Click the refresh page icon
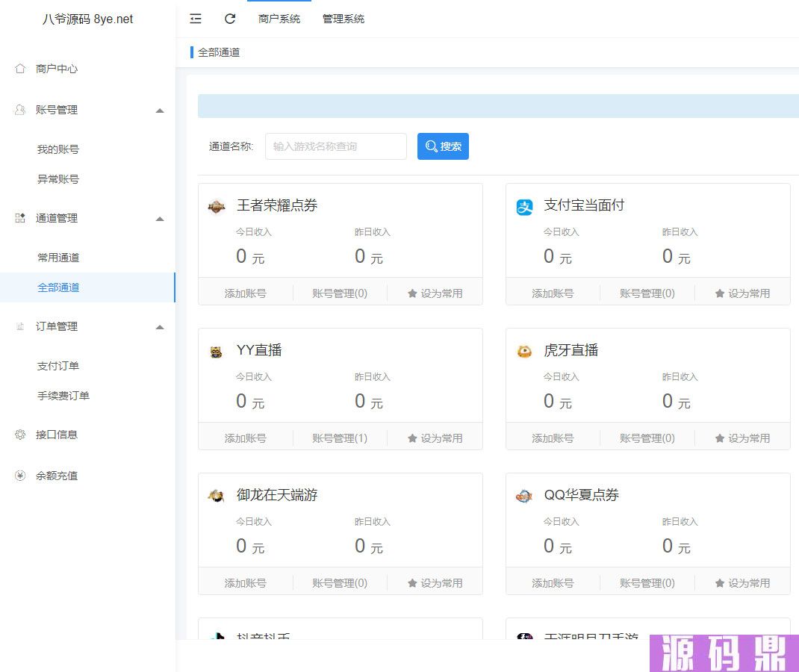This screenshot has height=672, width=799. point(230,19)
